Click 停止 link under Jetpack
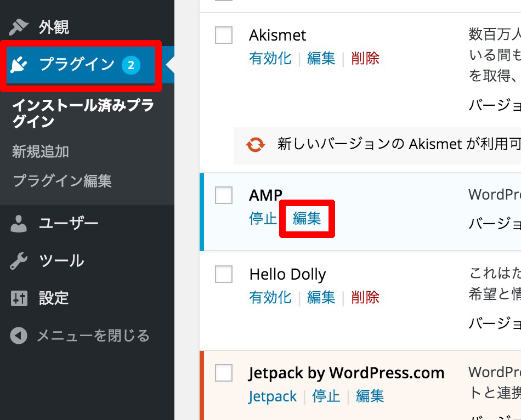521x420 pixels. [x=326, y=396]
